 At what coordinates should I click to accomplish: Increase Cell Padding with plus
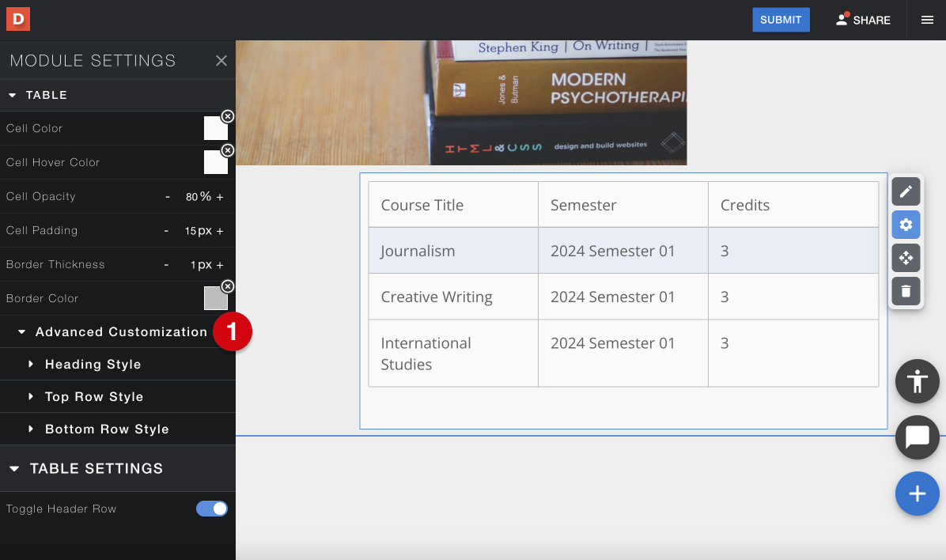tap(220, 230)
